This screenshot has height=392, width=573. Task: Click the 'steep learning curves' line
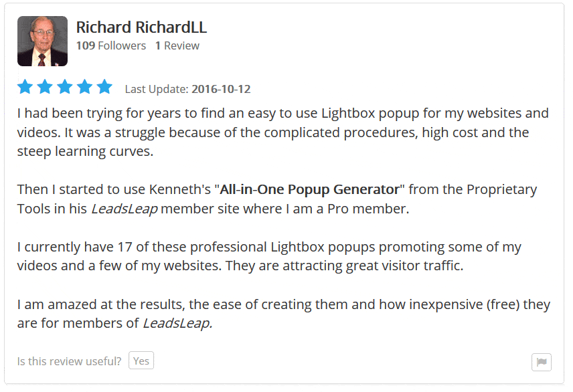click(85, 152)
